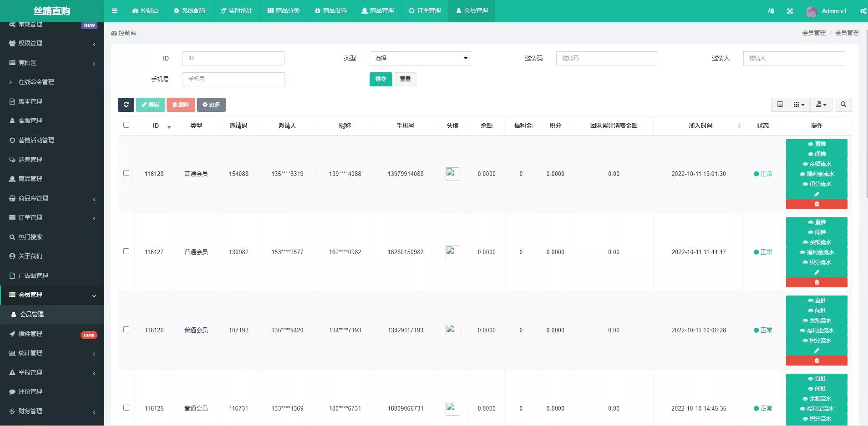This screenshot has height=426, width=868.
Task: Open 实时统计 from the navigation bar
Action: [x=235, y=10]
